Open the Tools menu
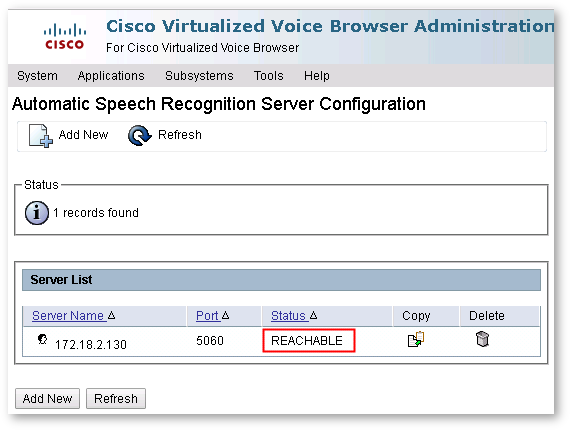Viewport: 570px width, 430px height. click(x=269, y=76)
